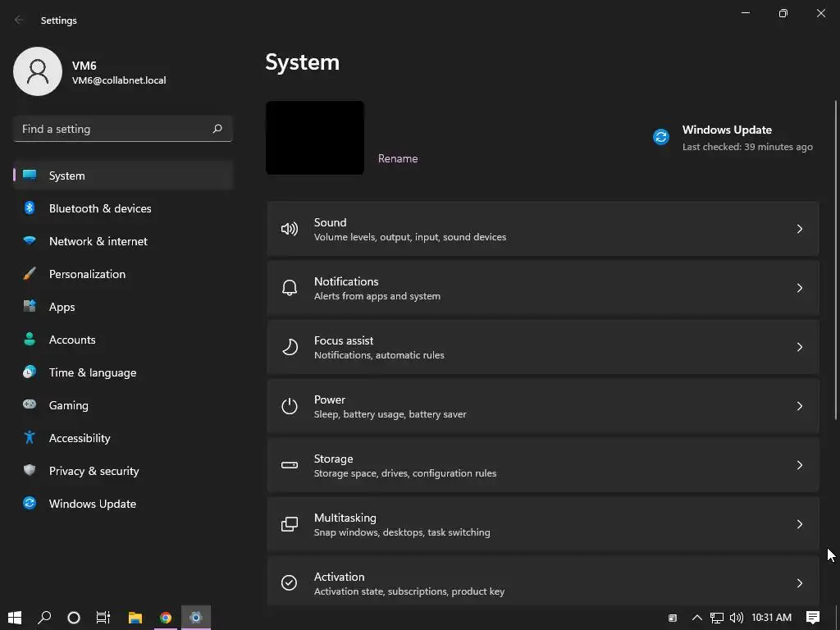Expand the Notifications row chevron
The height and width of the screenshot is (630, 840).
(x=799, y=288)
